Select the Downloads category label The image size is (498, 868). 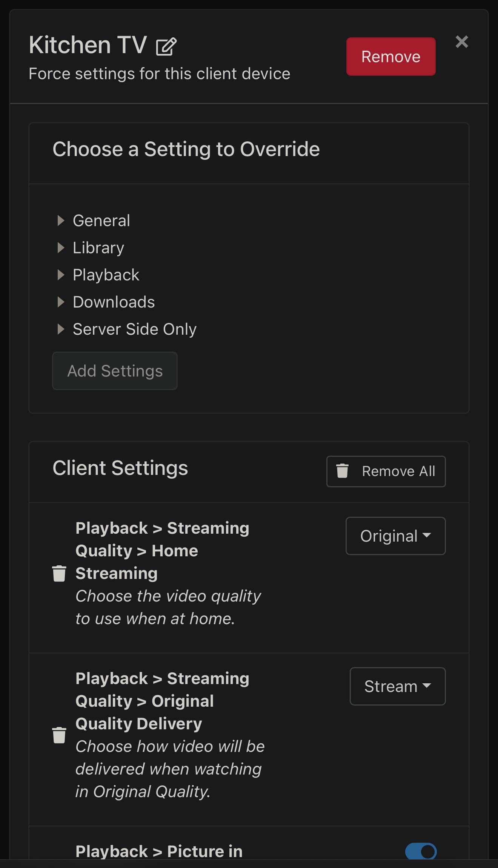[114, 302]
